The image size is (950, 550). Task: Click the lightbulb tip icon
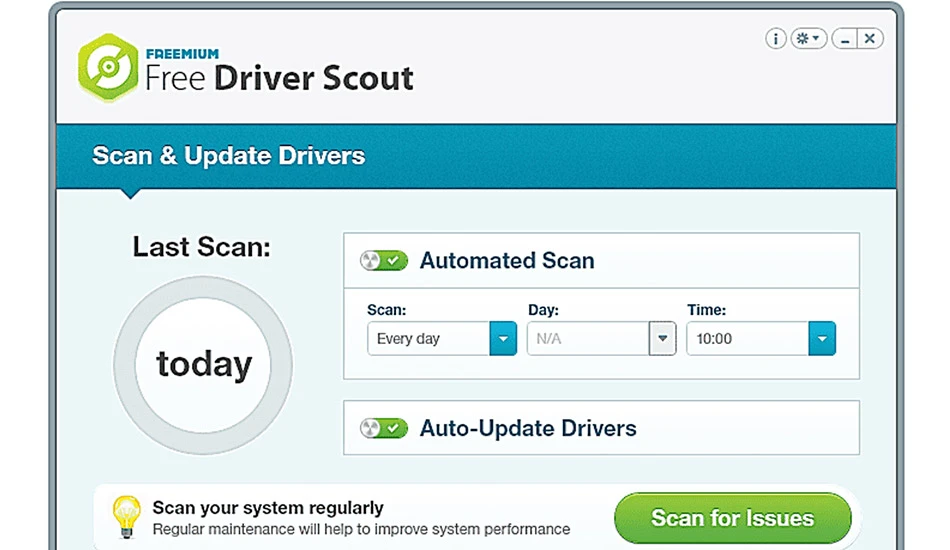pyautogui.click(x=127, y=517)
